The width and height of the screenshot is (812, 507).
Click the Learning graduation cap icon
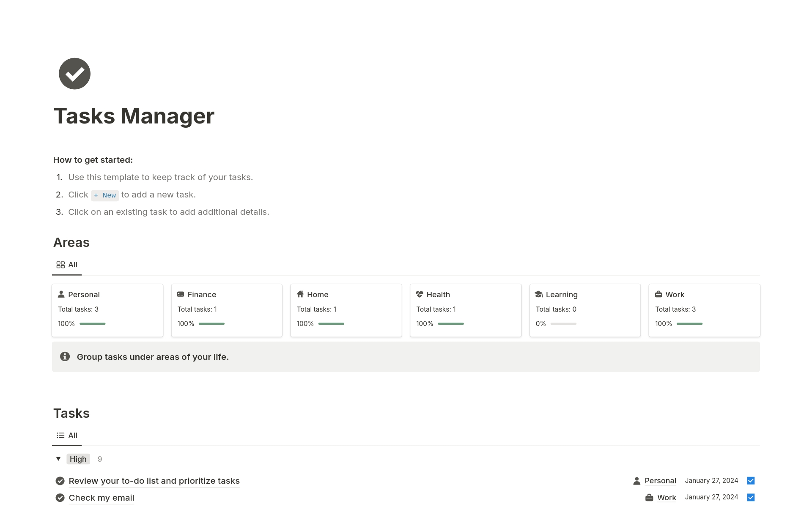539,294
